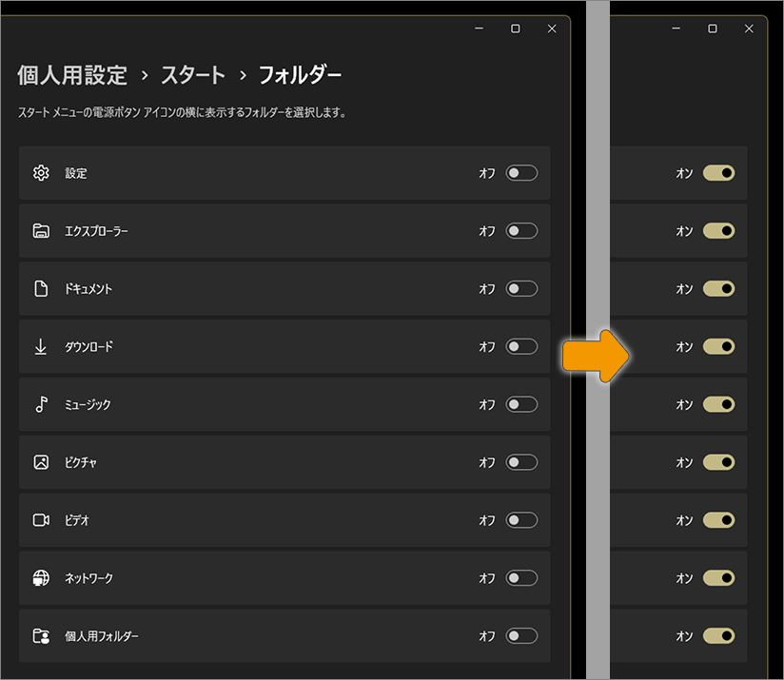Screen dimensions: 784x680
Task: Click the エクスプローラー folder icon
Action: tap(41, 231)
